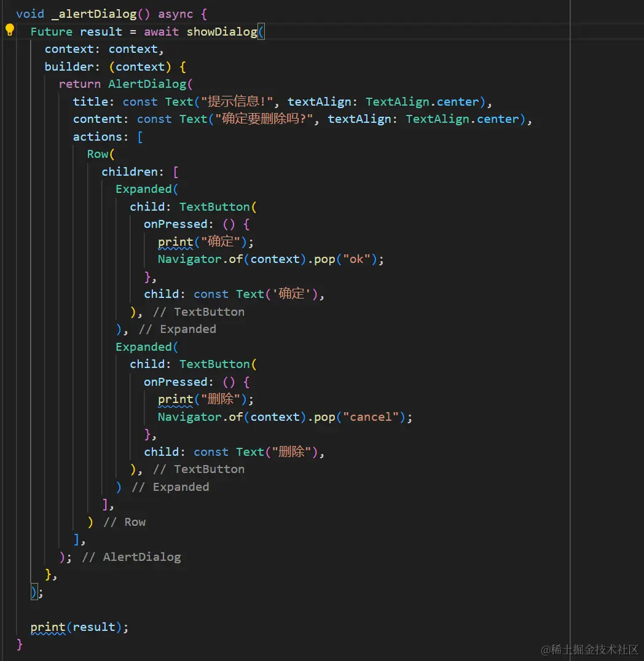Click the await keyword
644x661 pixels.
(161, 31)
